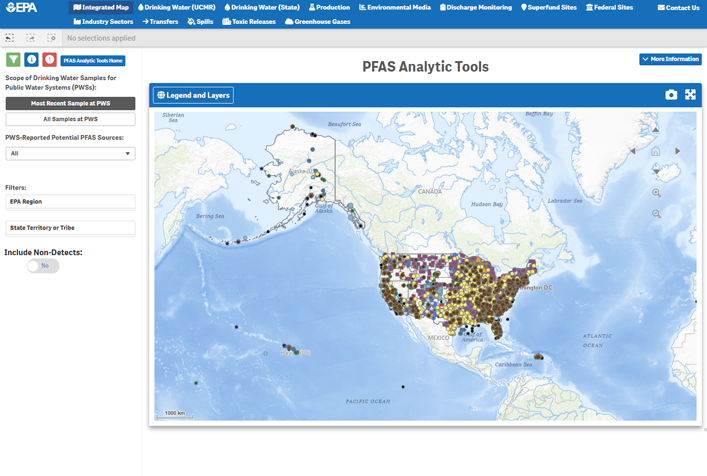The height and width of the screenshot is (476, 707).
Task: Open Federal Sites tab
Action: [x=609, y=7]
